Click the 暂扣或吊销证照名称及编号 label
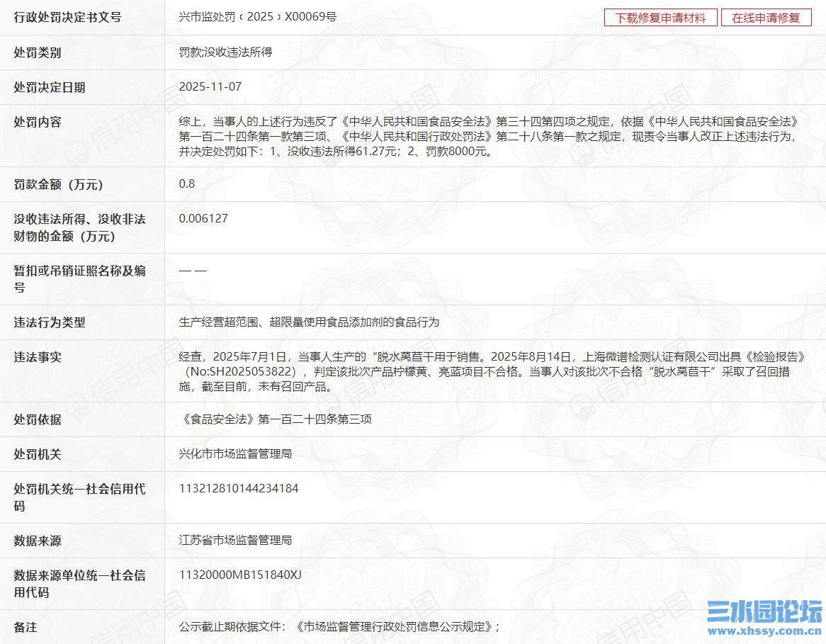 click(x=79, y=279)
